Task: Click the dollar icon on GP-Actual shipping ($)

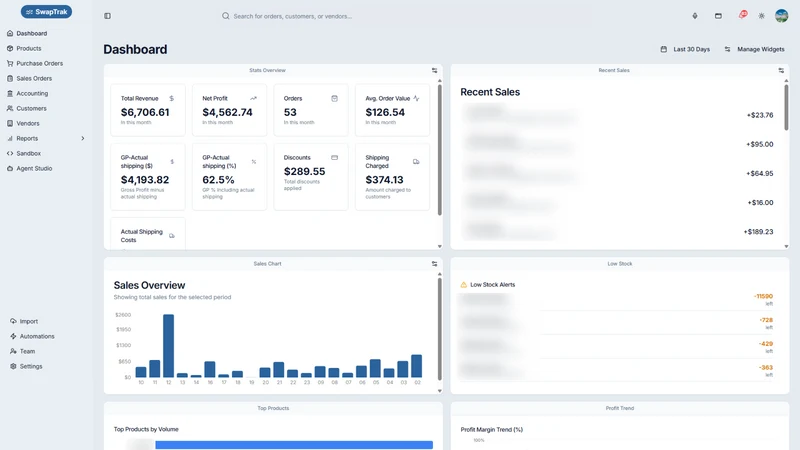Action: (x=172, y=162)
